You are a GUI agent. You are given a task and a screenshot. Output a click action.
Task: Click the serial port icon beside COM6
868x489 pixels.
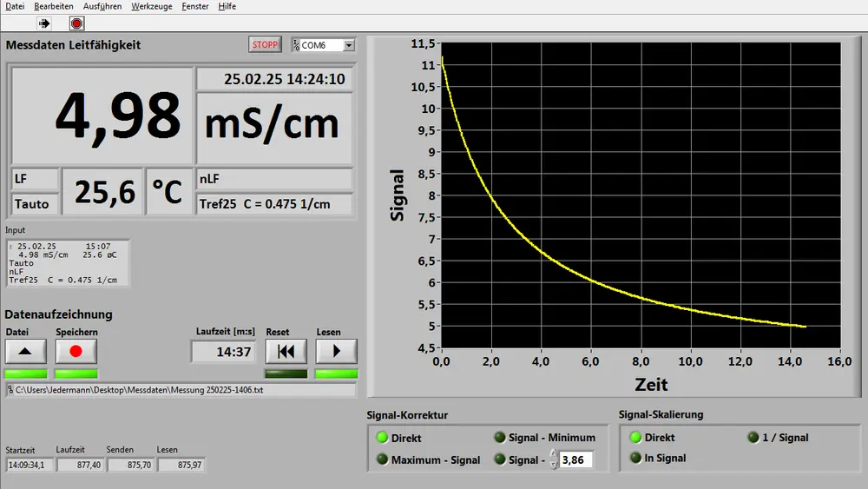coord(296,45)
